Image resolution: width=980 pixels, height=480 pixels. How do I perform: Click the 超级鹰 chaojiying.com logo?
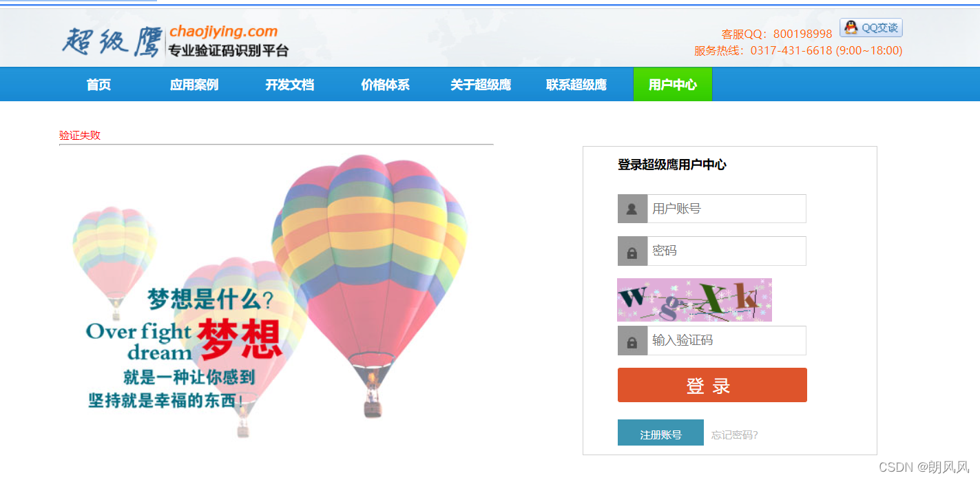point(175,41)
